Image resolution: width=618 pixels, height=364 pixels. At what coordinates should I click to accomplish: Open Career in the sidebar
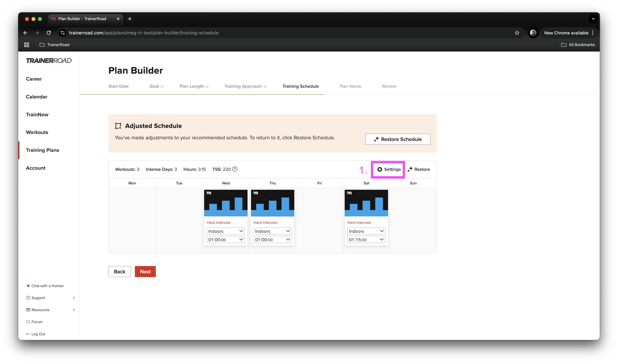pos(34,79)
